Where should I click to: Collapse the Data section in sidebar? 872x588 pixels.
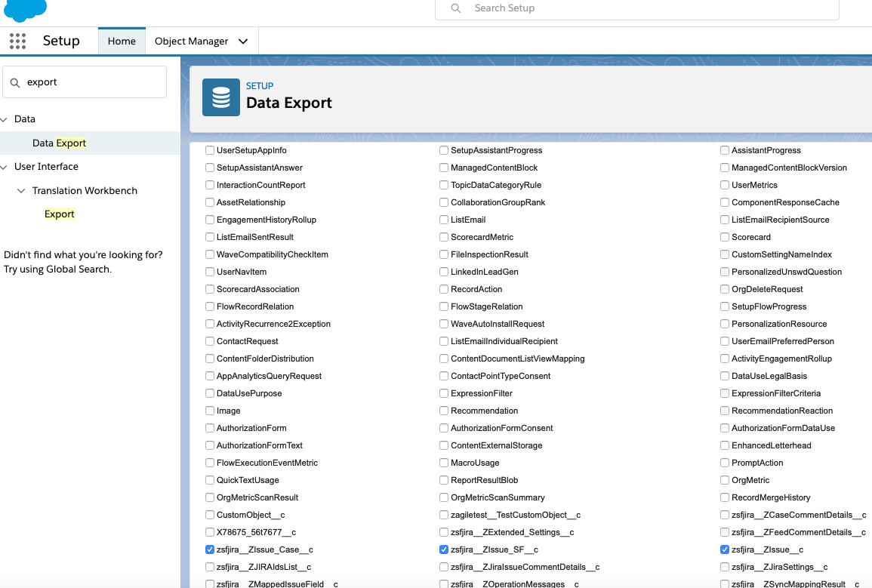tap(5, 119)
